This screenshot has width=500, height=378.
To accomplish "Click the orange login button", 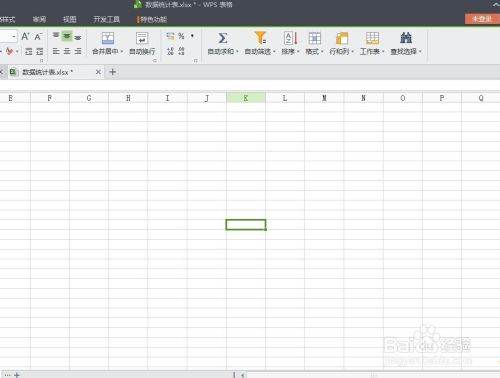I will 482,19.
